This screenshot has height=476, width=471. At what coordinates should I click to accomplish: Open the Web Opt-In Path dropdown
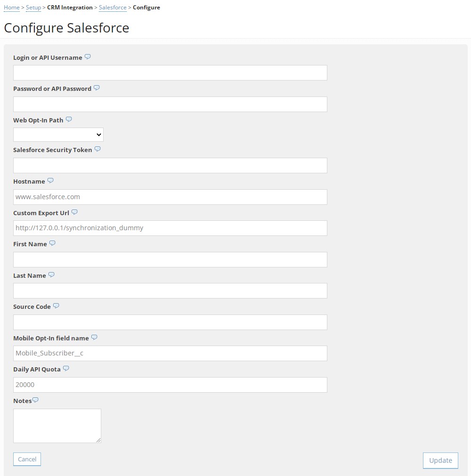pyautogui.click(x=58, y=135)
